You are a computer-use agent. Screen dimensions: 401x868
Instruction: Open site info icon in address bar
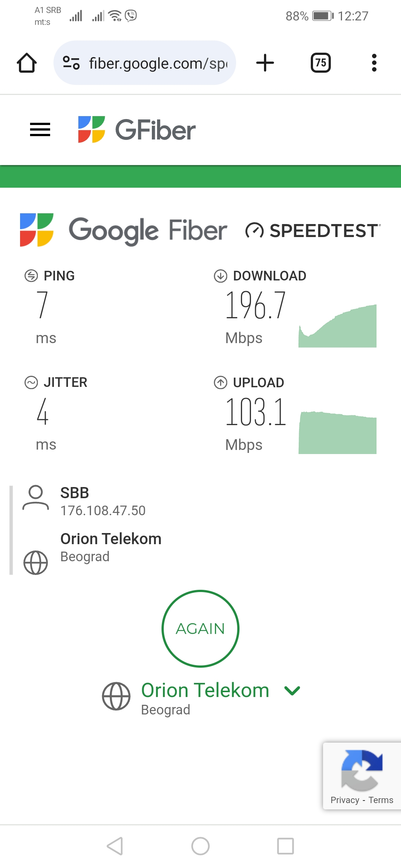point(71,63)
